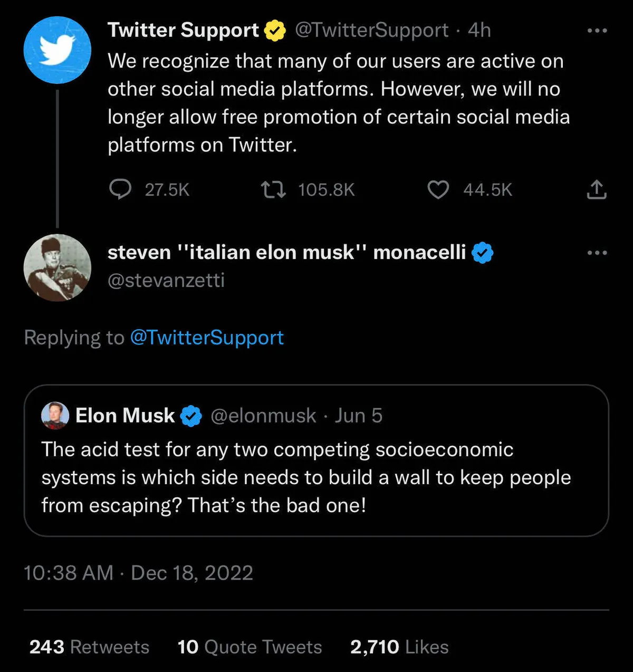View the 243 Retweets list
This screenshot has width=633, height=672.
click(x=89, y=647)
